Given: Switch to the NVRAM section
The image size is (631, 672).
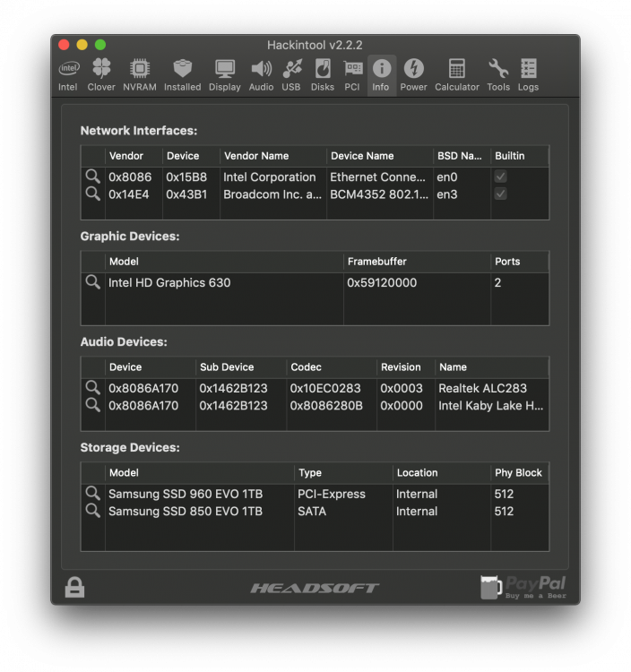Looking at the screenshot, I should coord(140,75).
